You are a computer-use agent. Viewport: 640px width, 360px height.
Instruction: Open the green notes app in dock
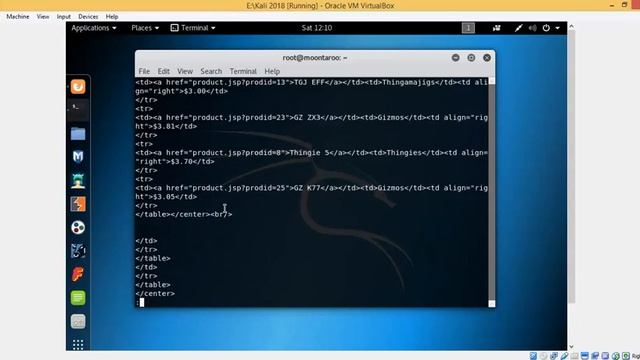78,298
